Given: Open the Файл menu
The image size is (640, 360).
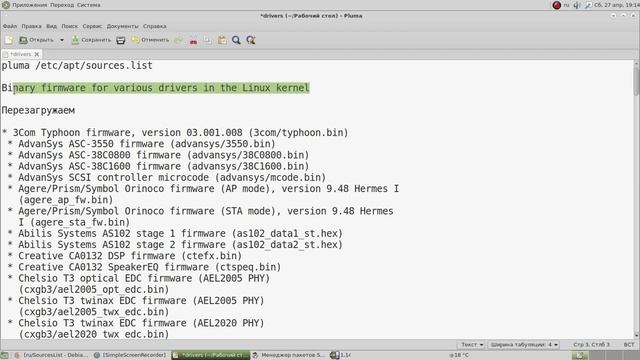Looking at the screenshot, I should coord(10,26).
